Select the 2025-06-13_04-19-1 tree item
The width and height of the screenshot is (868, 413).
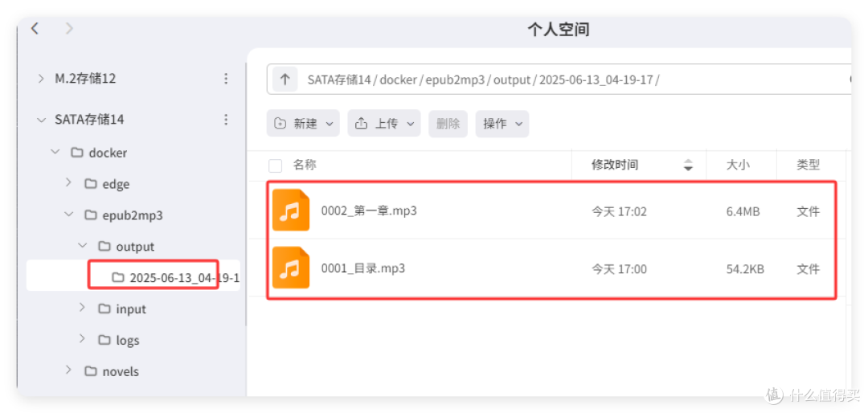pyautogui.click(x=133, y=276)
